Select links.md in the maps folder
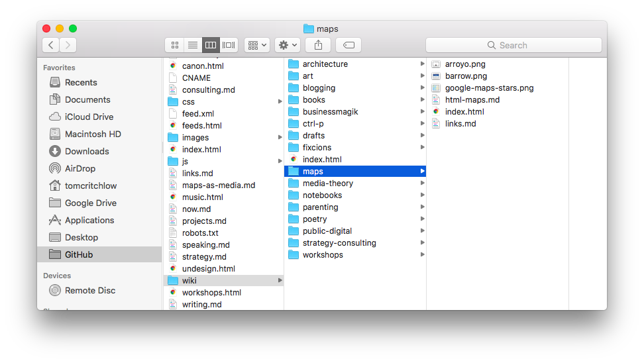 tap(498, 124)
